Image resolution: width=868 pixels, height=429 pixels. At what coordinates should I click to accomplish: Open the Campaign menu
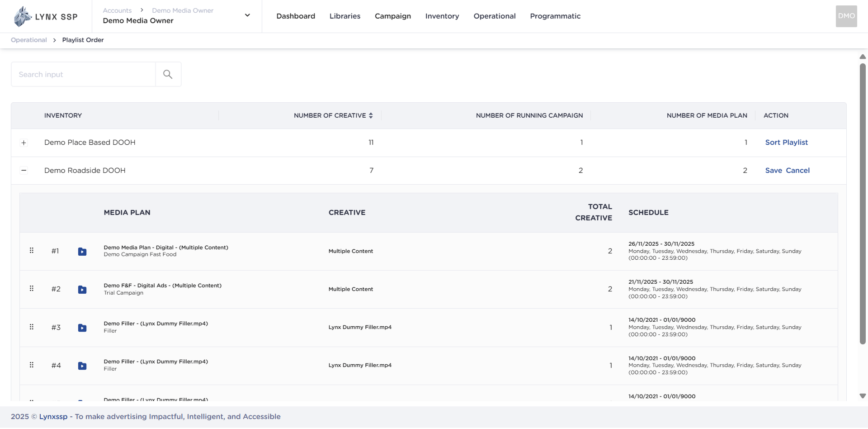pos(393,16)
